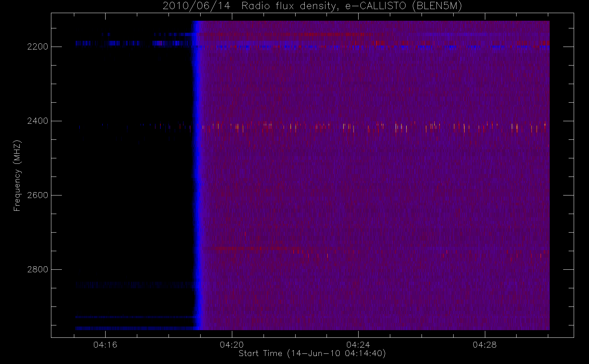The image size is (589, 364).
Task: Click the 2800 frequency axis label
Action: pos(38,270)
